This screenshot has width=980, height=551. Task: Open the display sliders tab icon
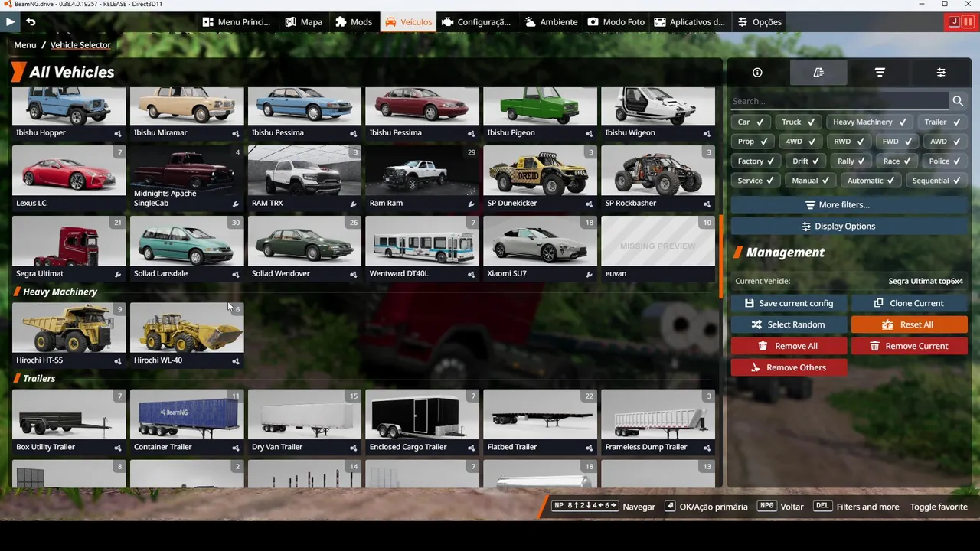tap(941, 73)
